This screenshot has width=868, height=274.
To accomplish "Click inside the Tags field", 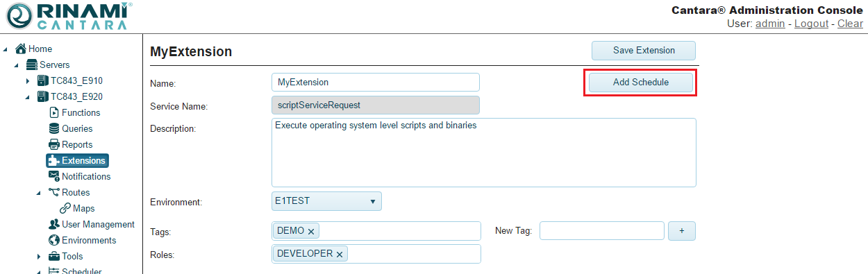I will pyautogui.click(x=376, y=231).
